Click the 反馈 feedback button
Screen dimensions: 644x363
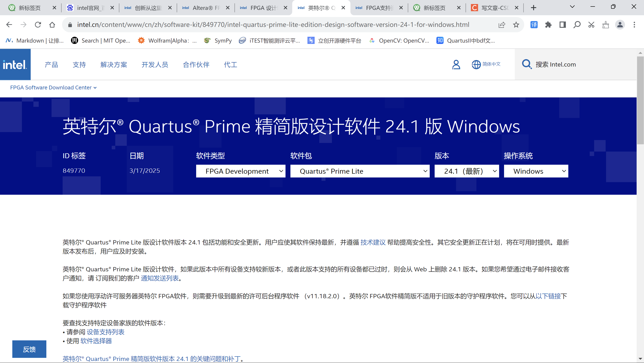pos(29,349)
